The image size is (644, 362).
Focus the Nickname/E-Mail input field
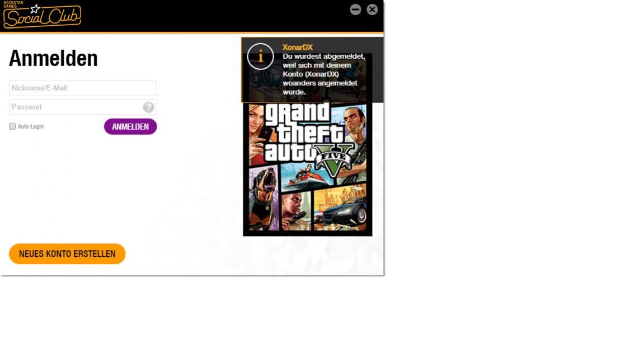pyautogui.click(x=83, y=88)
